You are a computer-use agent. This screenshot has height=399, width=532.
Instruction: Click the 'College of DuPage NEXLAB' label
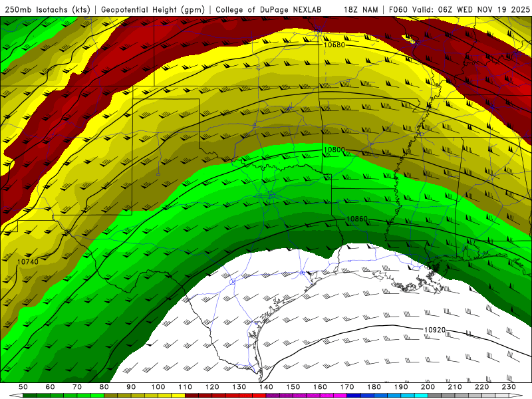269,9
